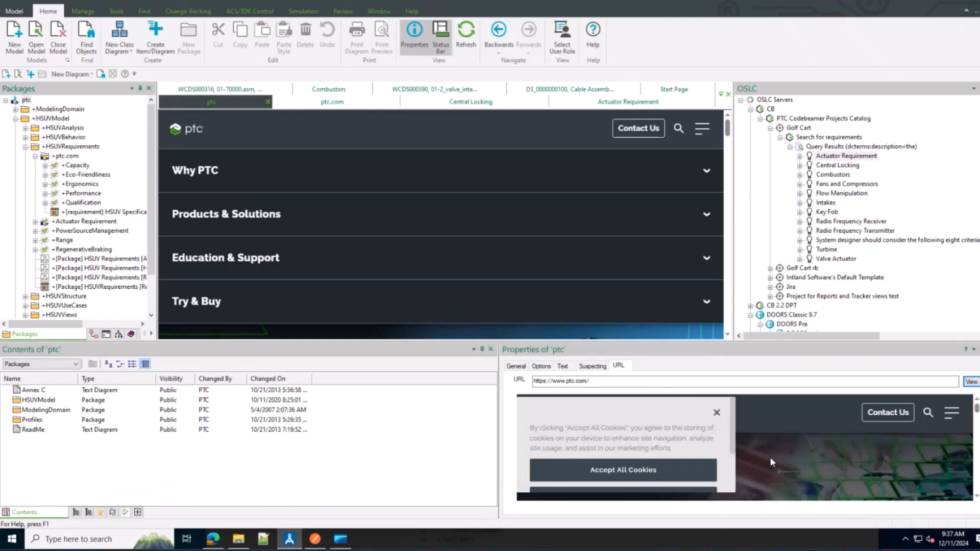
Task: Click Windows taskbar search box
Action: tap(100, 539)
